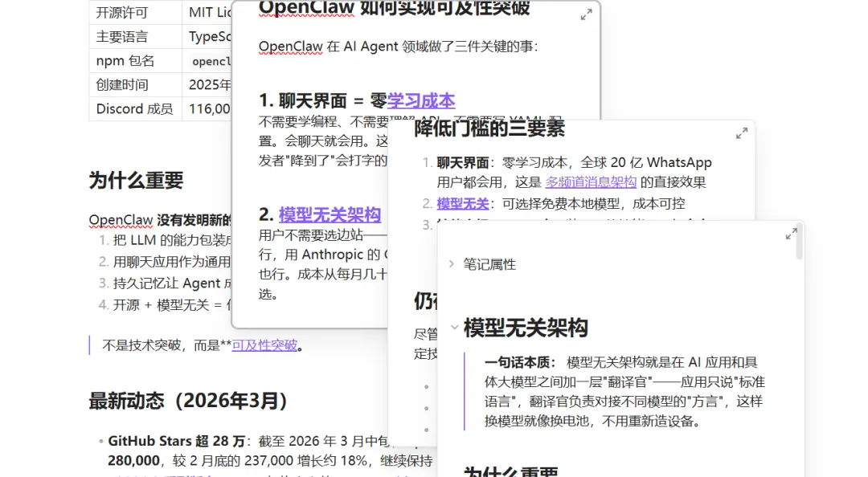The image size is (868, 477).
Task: Click the 1. 聊天界面 = 零 heading text
Action: pos(323,100)
